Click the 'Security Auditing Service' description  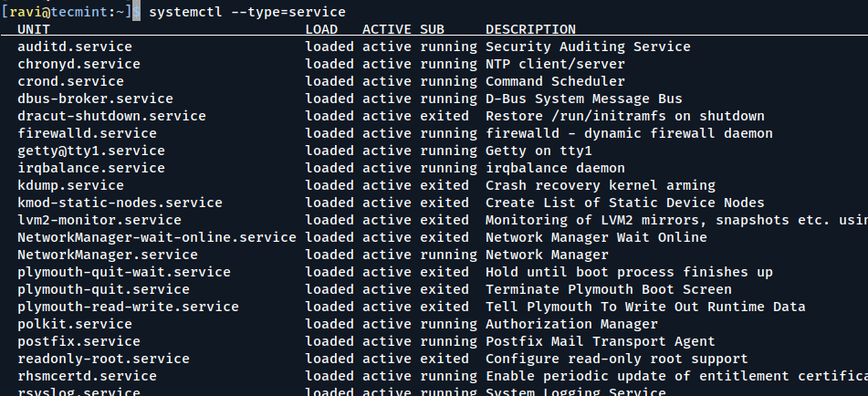click(588, 47)
